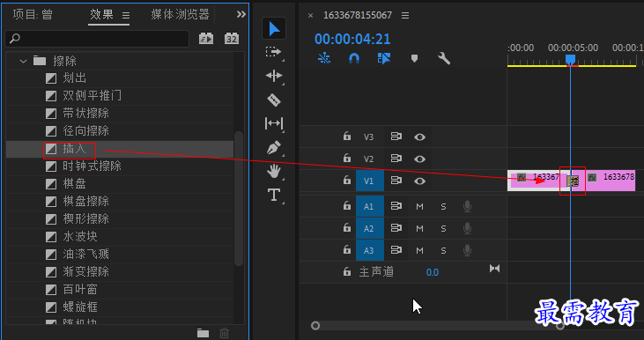644x340 pixels.
Task: Hide V1 track output eye
Action: 419,181
